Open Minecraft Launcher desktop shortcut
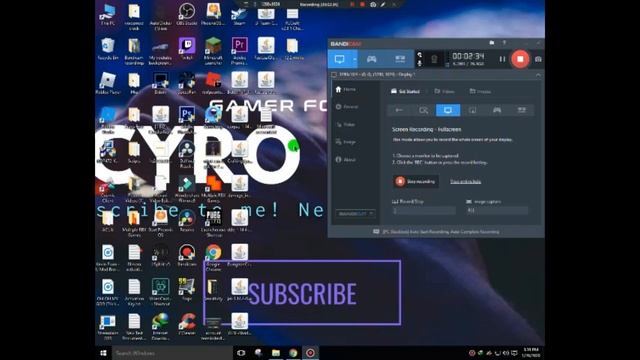The height and width of the screenshot is (360, 640). pyautogui.click(x=213, y=51)
